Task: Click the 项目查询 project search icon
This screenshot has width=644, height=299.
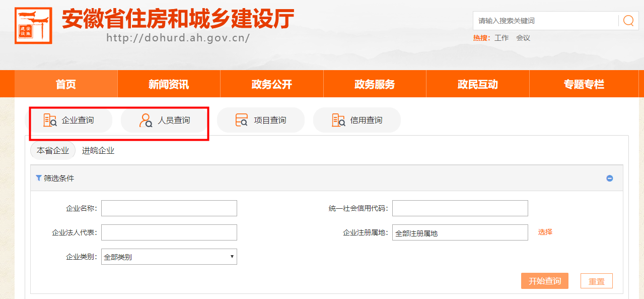Action: pos(242,120)
